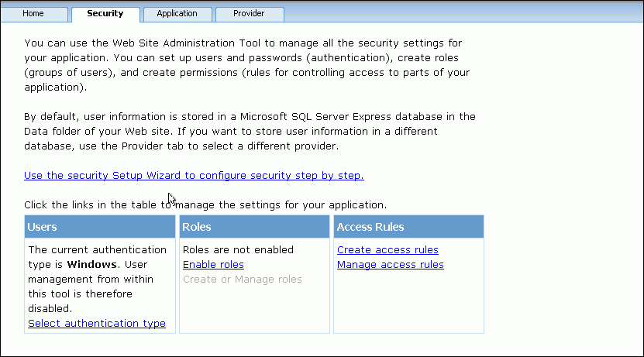This screenshot has height=357, width=644.
Task: Click the Roles column header
Action: 254,227
